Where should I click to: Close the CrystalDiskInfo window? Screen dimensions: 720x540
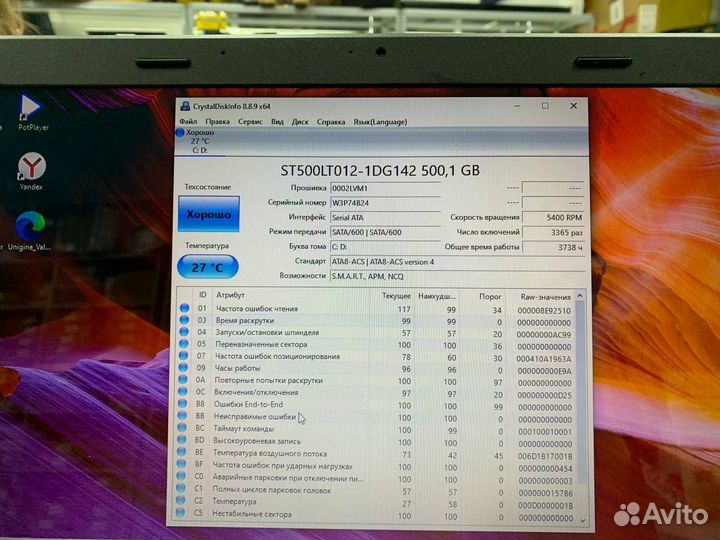tap(574, 106)
